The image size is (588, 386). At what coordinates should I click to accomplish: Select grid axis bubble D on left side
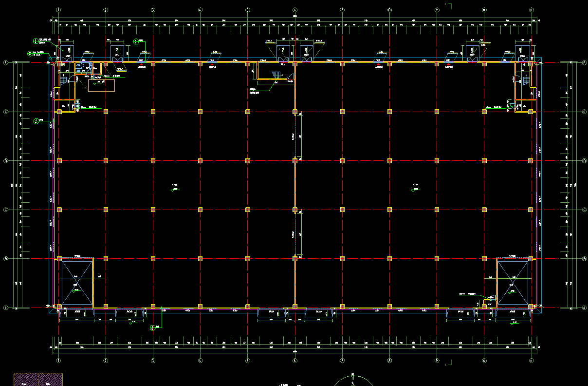(x=6, y=161)
